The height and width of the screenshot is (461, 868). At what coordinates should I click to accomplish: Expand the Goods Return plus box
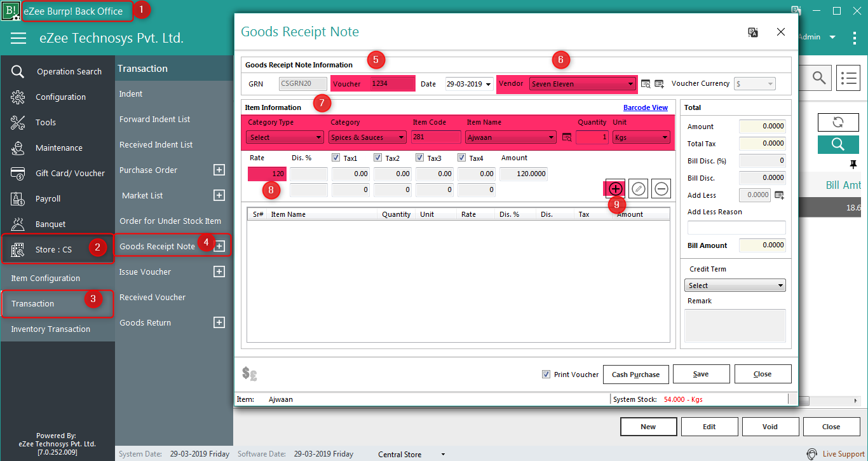click(x=219, y=322)
